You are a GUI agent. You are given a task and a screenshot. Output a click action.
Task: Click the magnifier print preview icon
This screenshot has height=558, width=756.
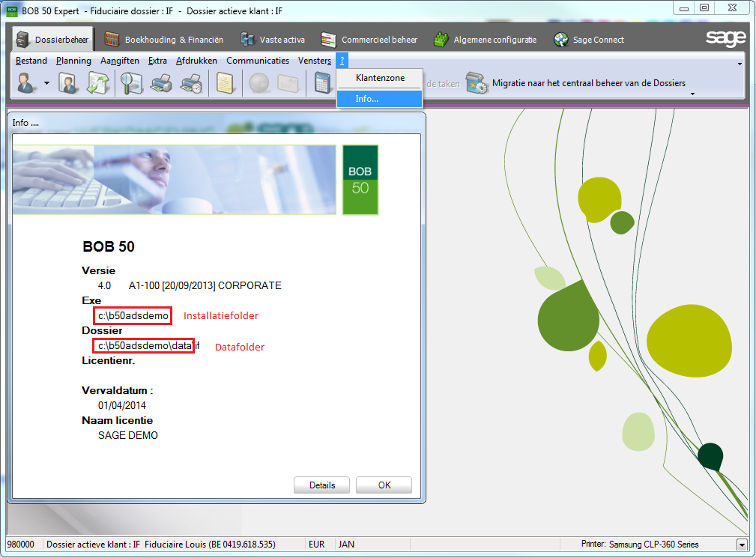(x=131, y=83)
